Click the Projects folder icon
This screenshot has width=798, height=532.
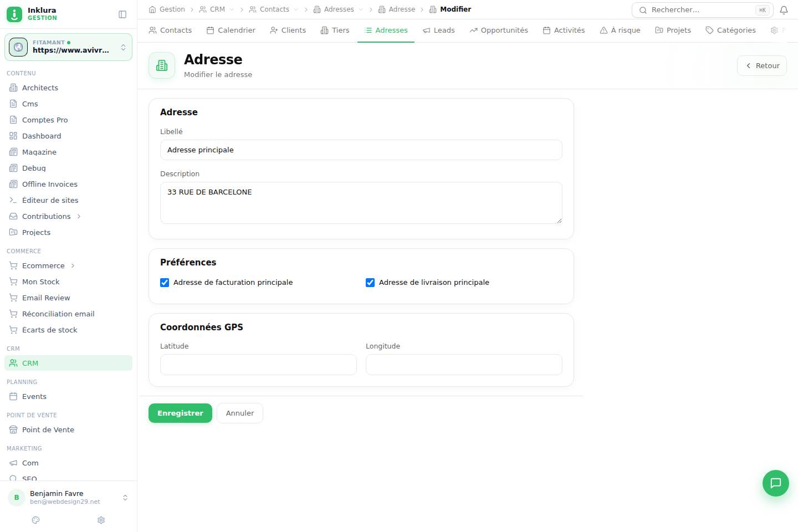click(x=13, y=232)
